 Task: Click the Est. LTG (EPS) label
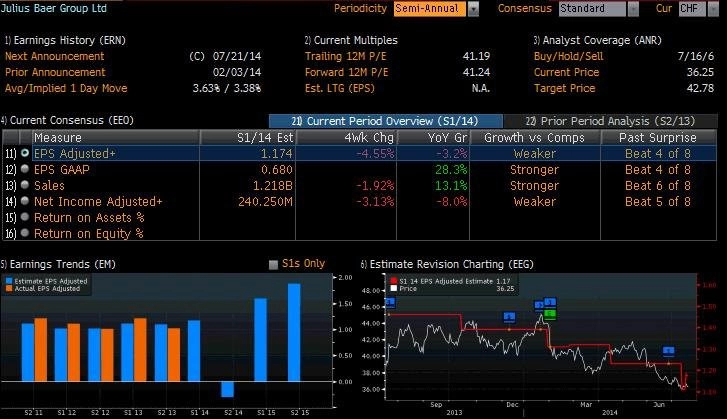pyautogui.click(x=339, y=88)
